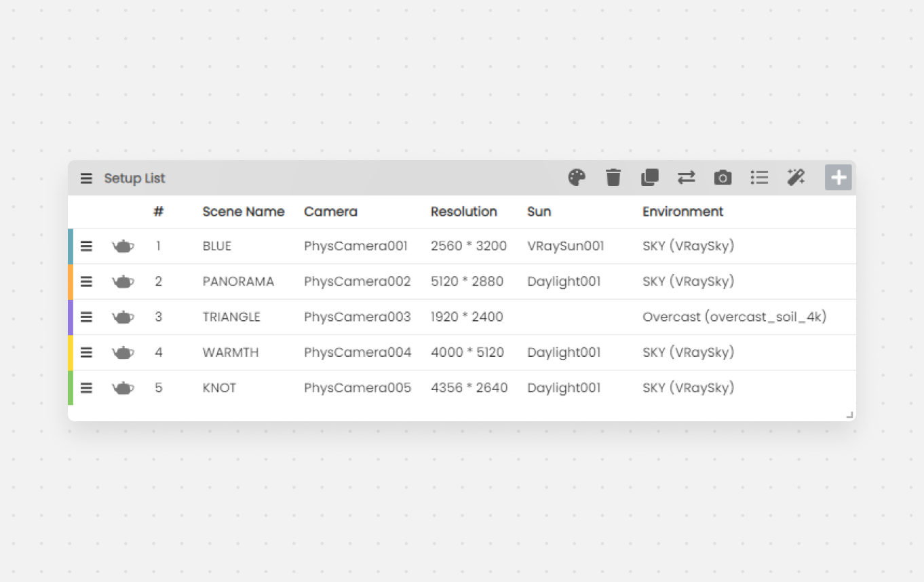Click the purple color tag of TRIANGLE row
Screen dimensions: 924x582
[x=71, y=317]
